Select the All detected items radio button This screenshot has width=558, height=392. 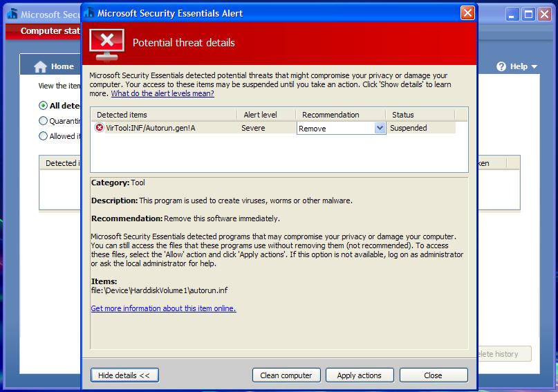pyautogui.click(x=43, y=106)
